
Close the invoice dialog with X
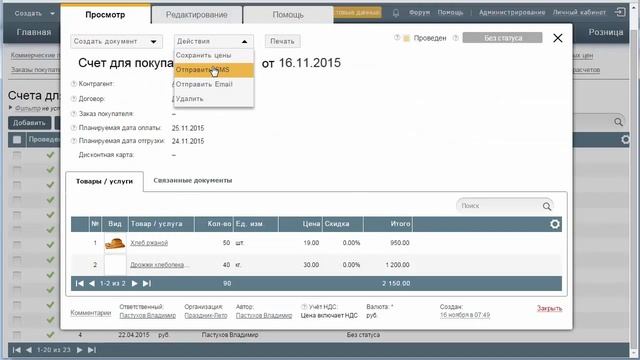(x=558, y=38)
